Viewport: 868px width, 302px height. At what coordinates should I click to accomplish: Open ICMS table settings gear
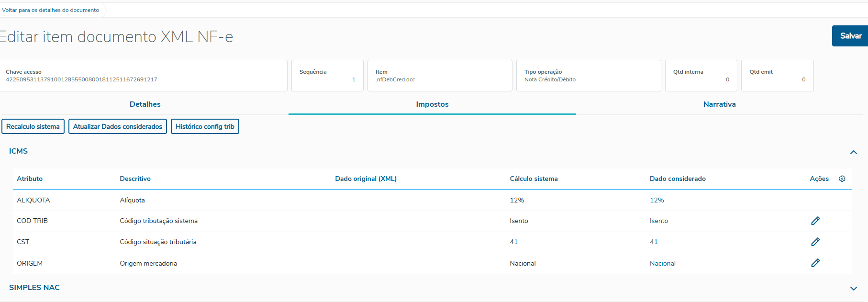[x=842, y=179]
